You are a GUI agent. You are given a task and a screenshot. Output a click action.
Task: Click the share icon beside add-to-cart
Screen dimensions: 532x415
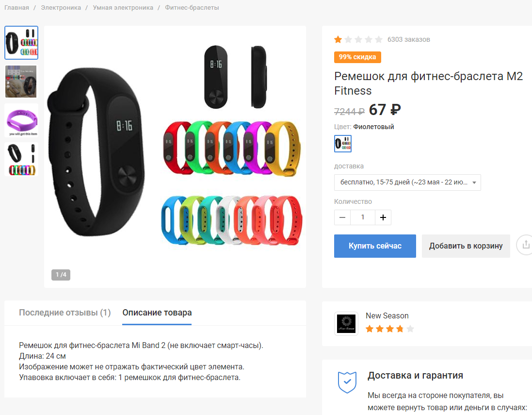coord(525,245)
